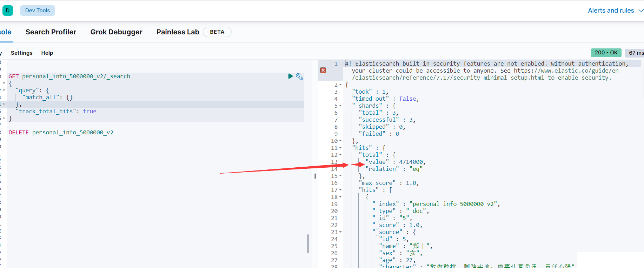Open console Settings
Screen dimensions: 644x268
pos(21,53)
